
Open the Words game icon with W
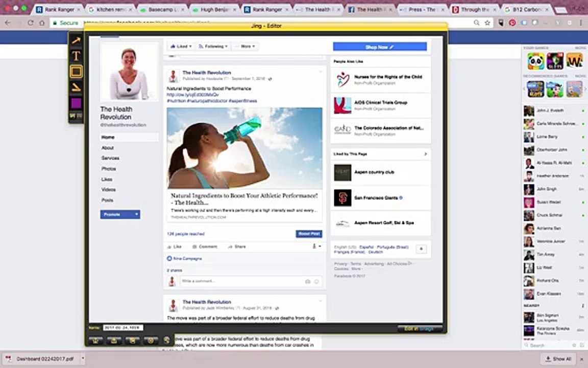click(x=575, y=61)
